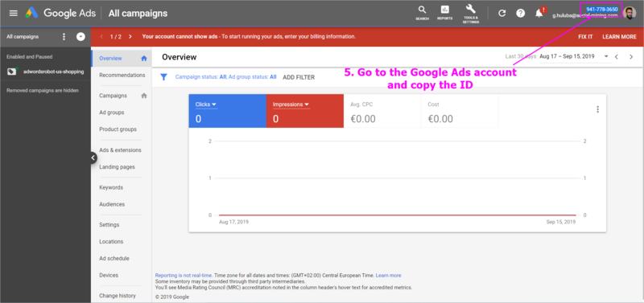Click the user profile avatar
This screenshot has height=303, width=644.
coord(630,13)
